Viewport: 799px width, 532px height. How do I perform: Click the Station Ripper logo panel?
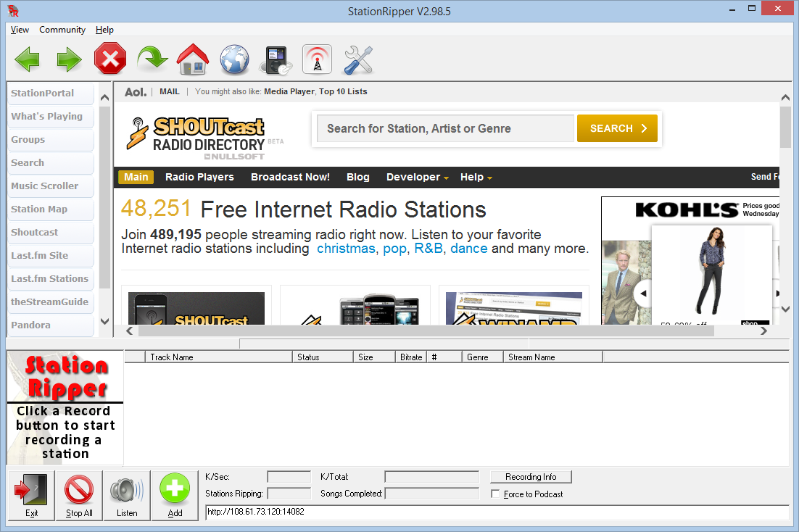(65, 407)
